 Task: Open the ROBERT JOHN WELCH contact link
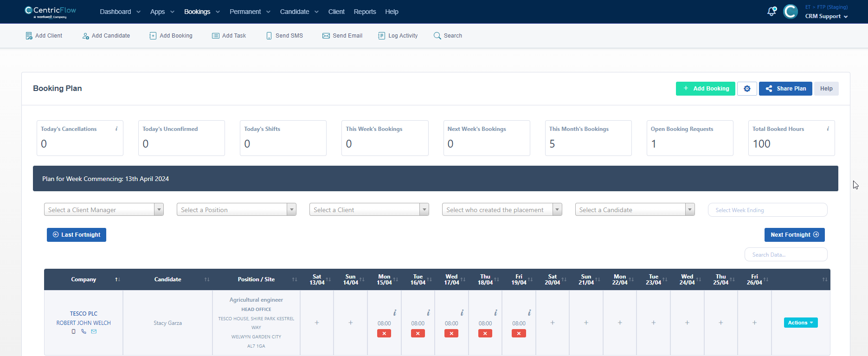click(84, 323)
